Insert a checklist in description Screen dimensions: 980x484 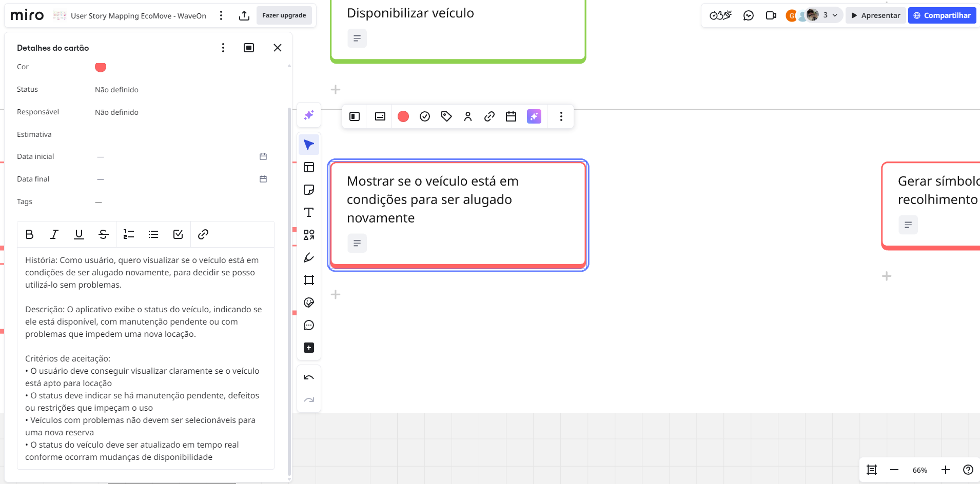click(x=178, y=235)
